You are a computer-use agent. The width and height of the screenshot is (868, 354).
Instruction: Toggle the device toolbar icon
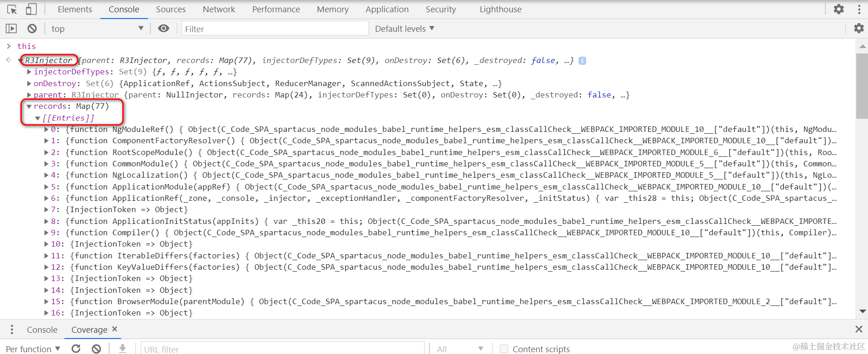[x=31, y=9]
